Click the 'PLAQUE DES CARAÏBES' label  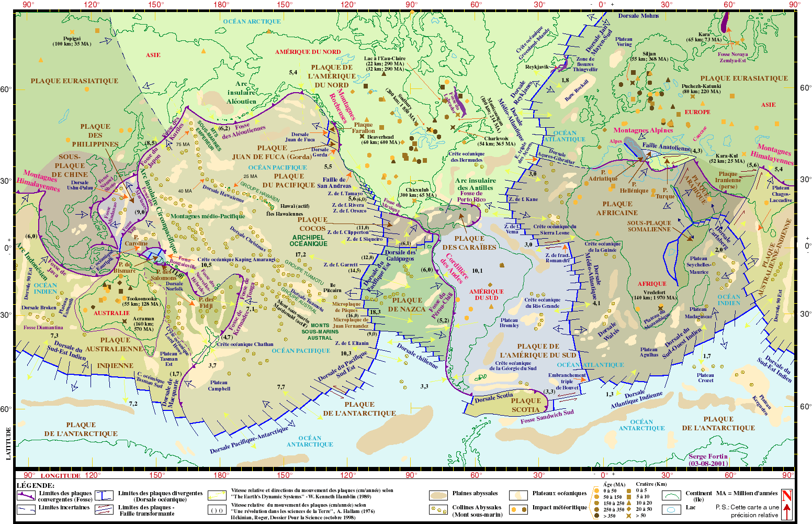tap(469, 243)
